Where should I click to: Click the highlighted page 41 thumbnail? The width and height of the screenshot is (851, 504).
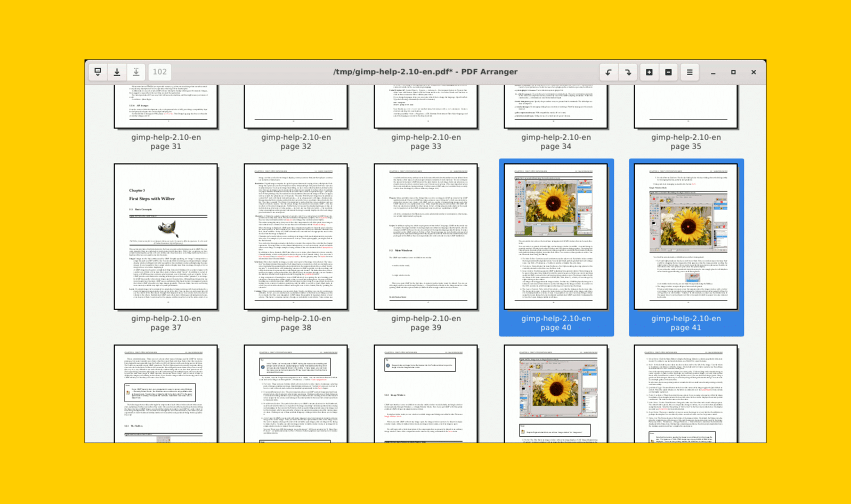686,237
